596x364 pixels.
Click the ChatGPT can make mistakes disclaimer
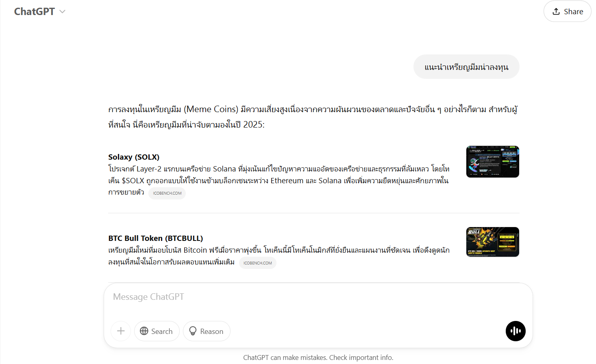[x=318, y=357]
